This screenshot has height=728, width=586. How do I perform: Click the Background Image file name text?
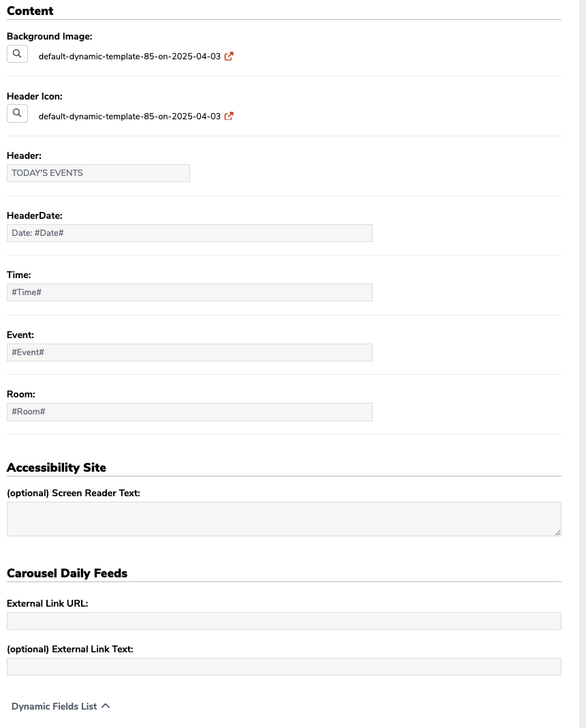129,56
